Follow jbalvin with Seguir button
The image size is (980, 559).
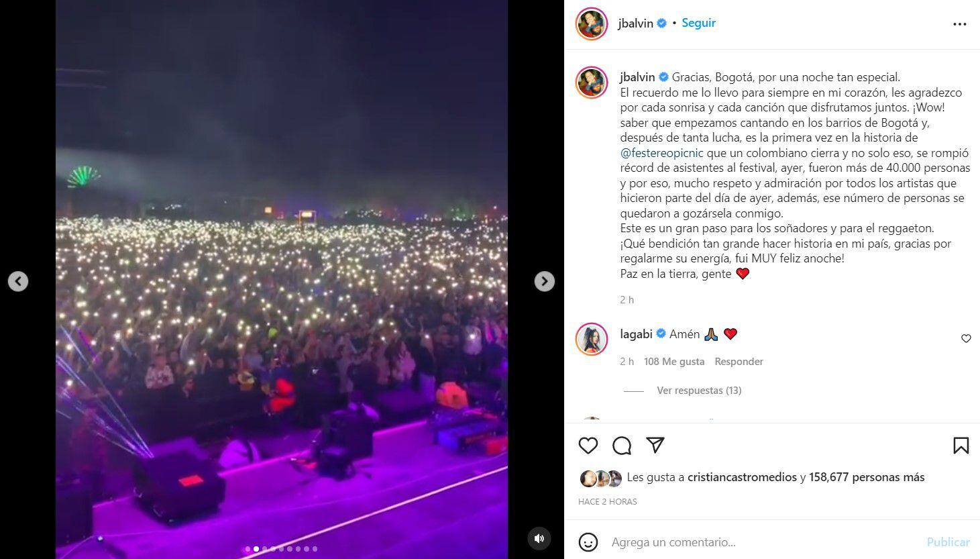[x=698, y=23]
